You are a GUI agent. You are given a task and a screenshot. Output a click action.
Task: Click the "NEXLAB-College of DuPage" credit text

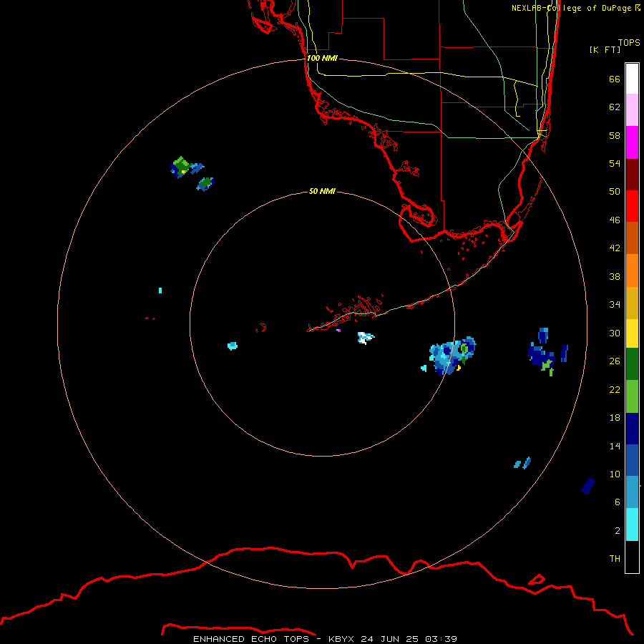click(x=571, y=8)
